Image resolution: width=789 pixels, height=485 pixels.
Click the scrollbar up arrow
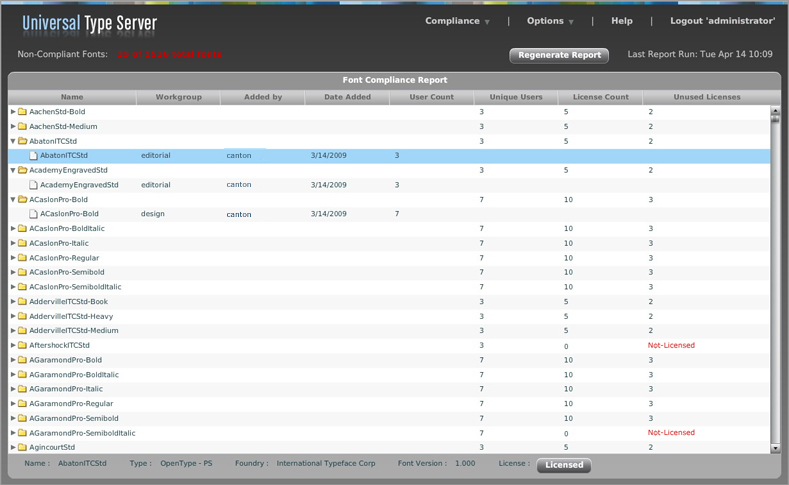pyautogui.click(x=775, y=110)
